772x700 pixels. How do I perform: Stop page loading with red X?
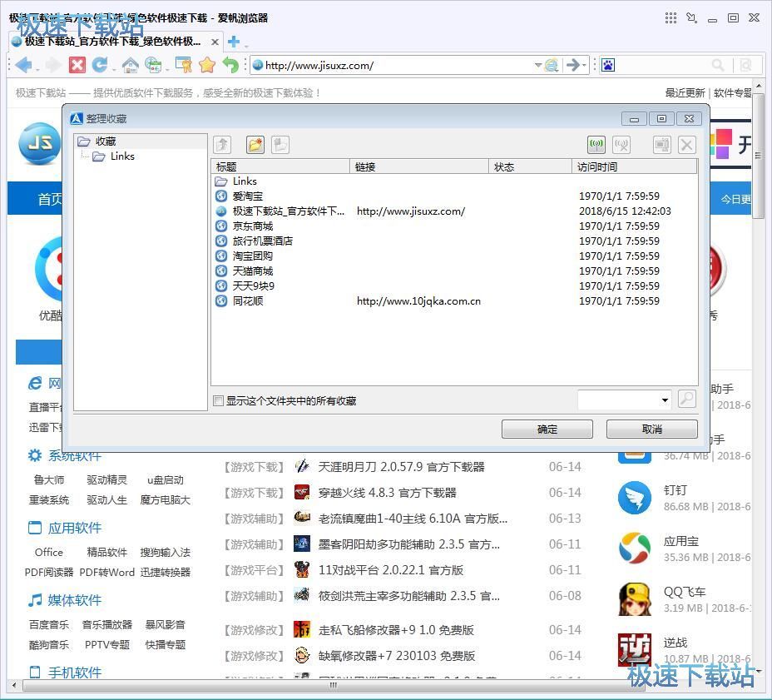click(77, 65)
